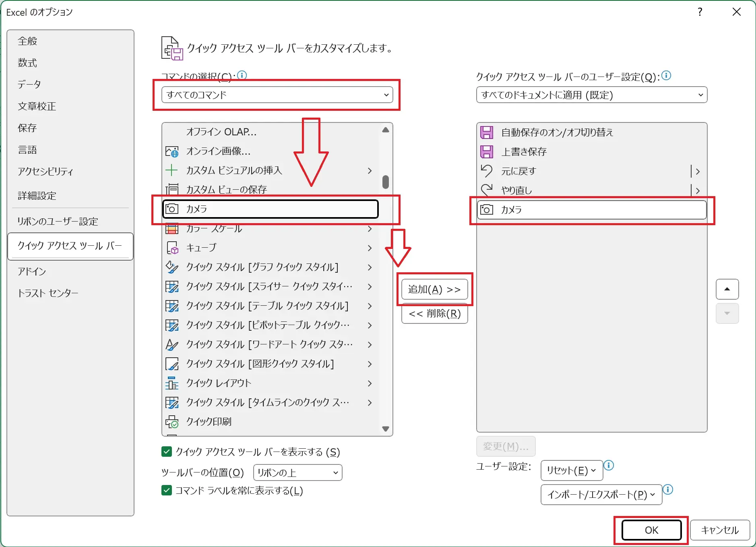The width and height of the screenshot is (756, 547).
Task: Click info icon next to ユーザー設定(Q) label
Action: [666, 75]
